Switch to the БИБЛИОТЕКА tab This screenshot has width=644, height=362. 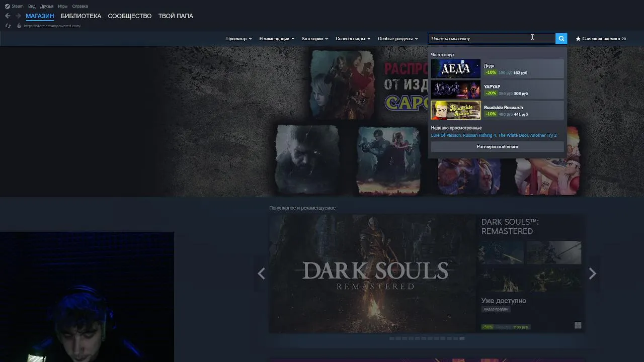coord(81,16)
